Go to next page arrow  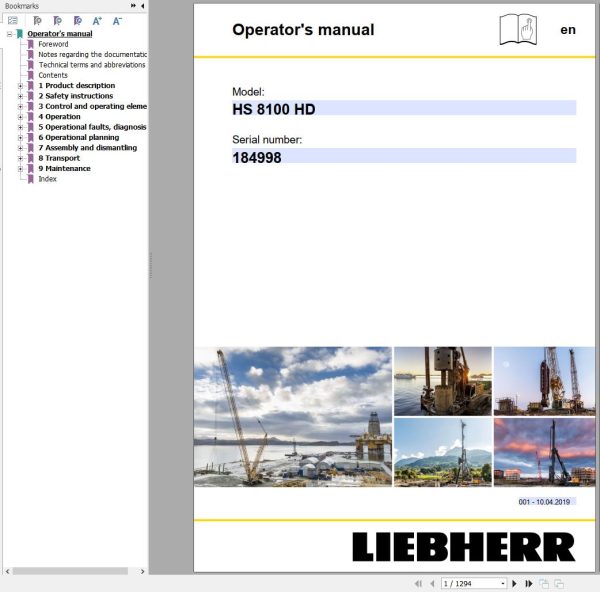click(x=514, y=584)
